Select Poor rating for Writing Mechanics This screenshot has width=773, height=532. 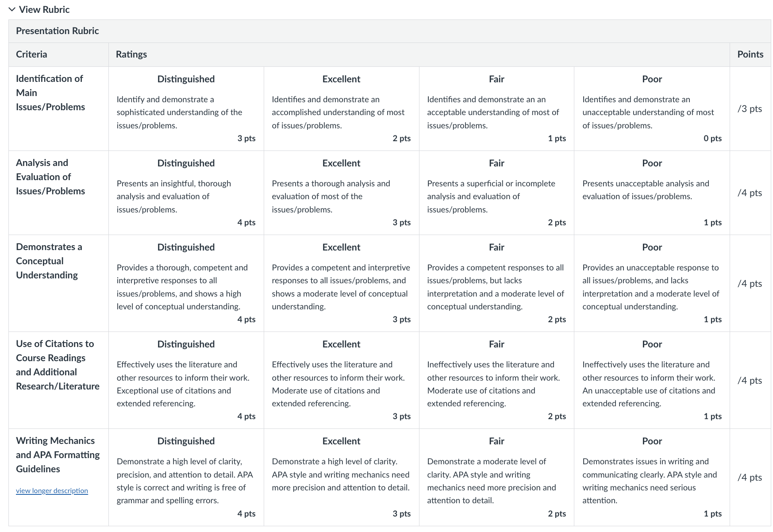coord(652,478)
